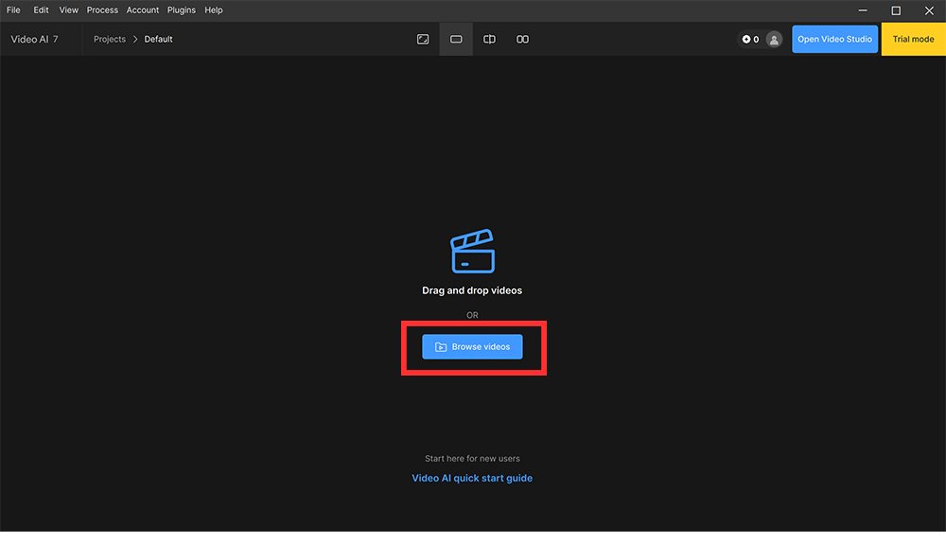This screenshot has height=560, width=946.
Task: Open the File menu
Action: pyautogui.click(x=13, y=10)
